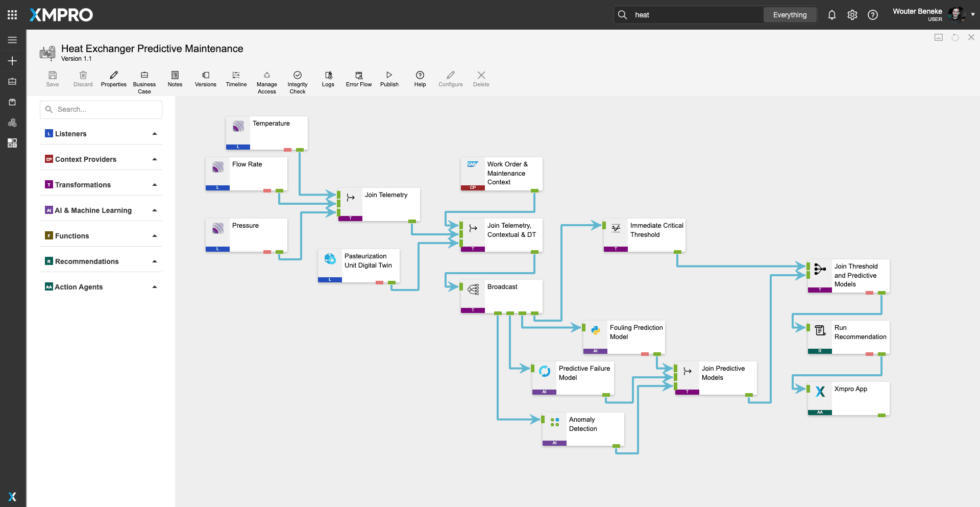
Task: Open the Everything search scope dropdown
Action: pyautogui.click(x=790, y=15)
